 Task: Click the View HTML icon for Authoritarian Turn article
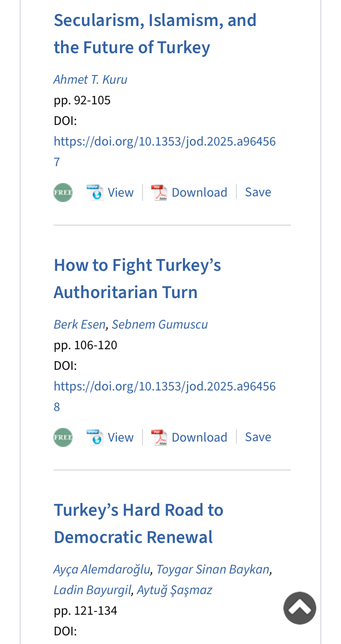pyautogui.click(x=95, y=437)
